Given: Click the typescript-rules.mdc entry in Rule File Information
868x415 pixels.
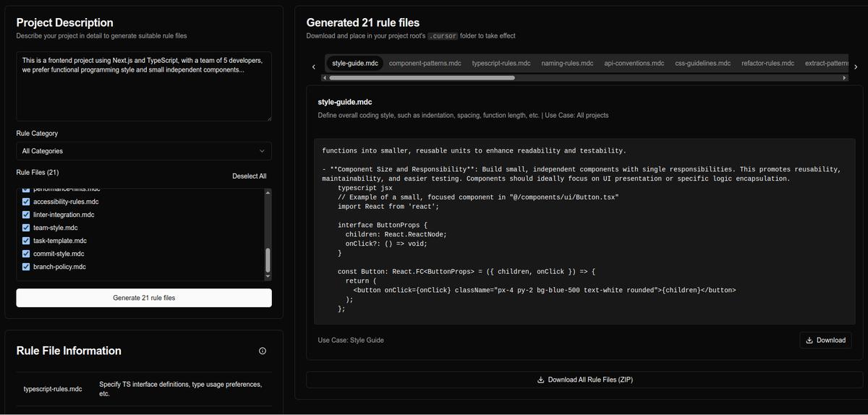Looking at the screenshot, I should point(53,389).
